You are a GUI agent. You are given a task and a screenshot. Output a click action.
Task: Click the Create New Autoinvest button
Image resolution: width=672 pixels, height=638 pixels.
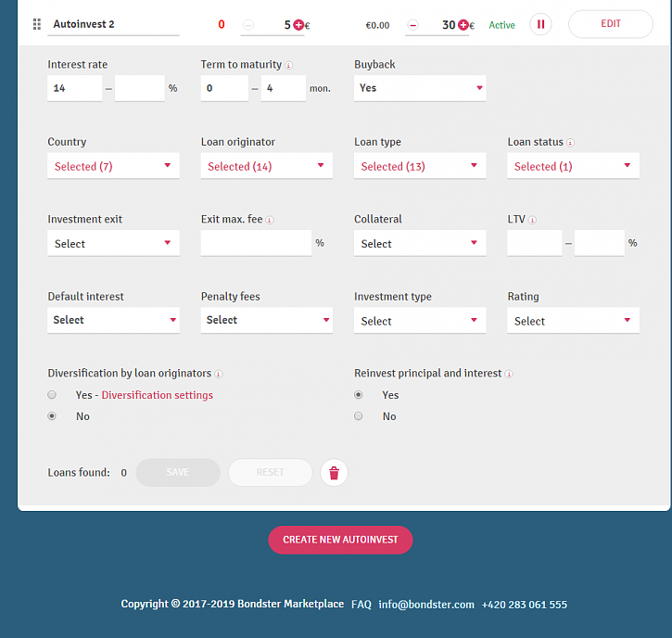(340, 540)
